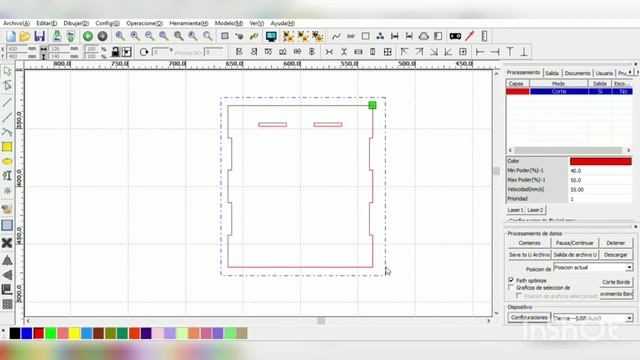Screen dimensions: 640x360
Task: Click the rotation icon beside the angle field
Action: (144, 52)
